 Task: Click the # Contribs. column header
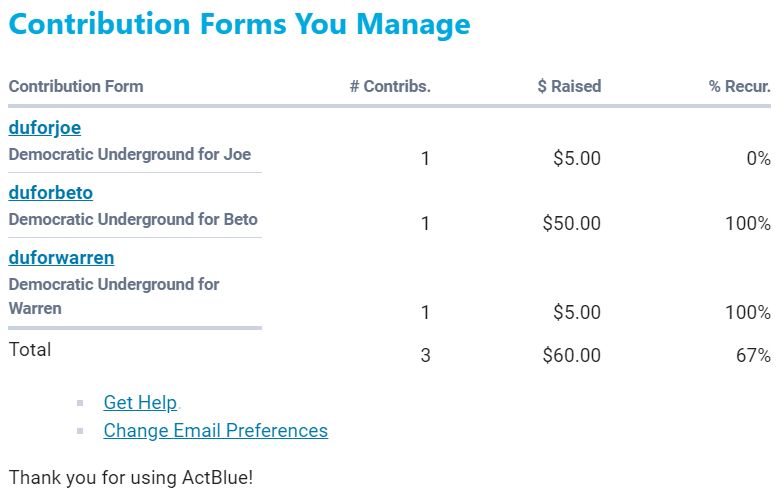(390, 86)
